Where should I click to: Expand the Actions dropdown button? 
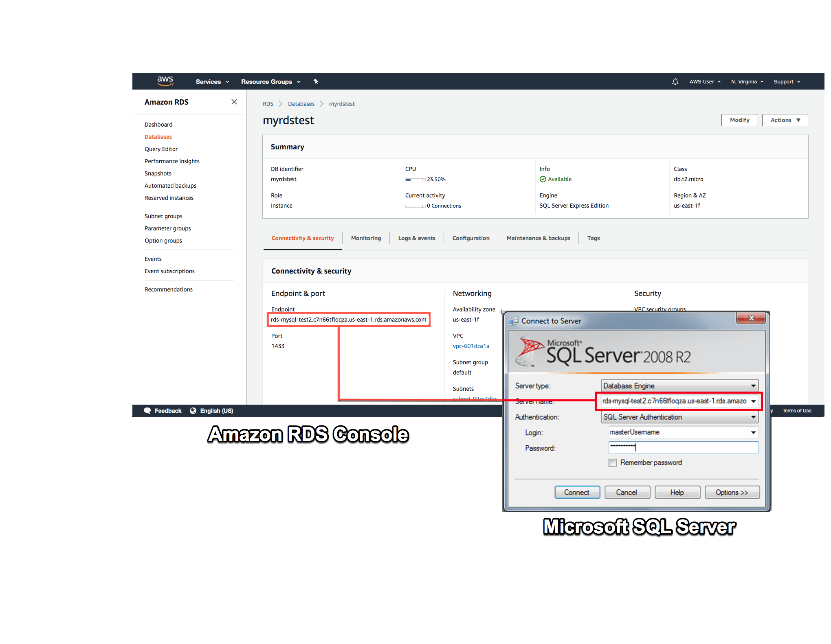point(785,120)
